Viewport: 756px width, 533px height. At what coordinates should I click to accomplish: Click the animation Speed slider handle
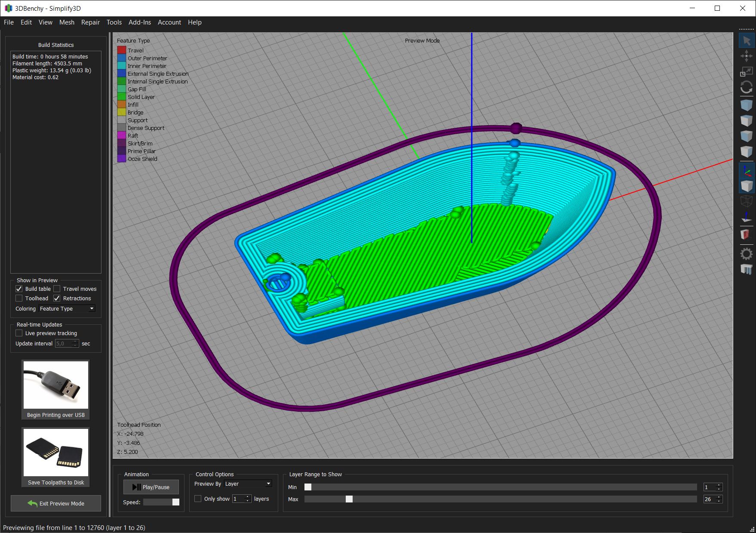pyautogui.click(x=176, y=502)
